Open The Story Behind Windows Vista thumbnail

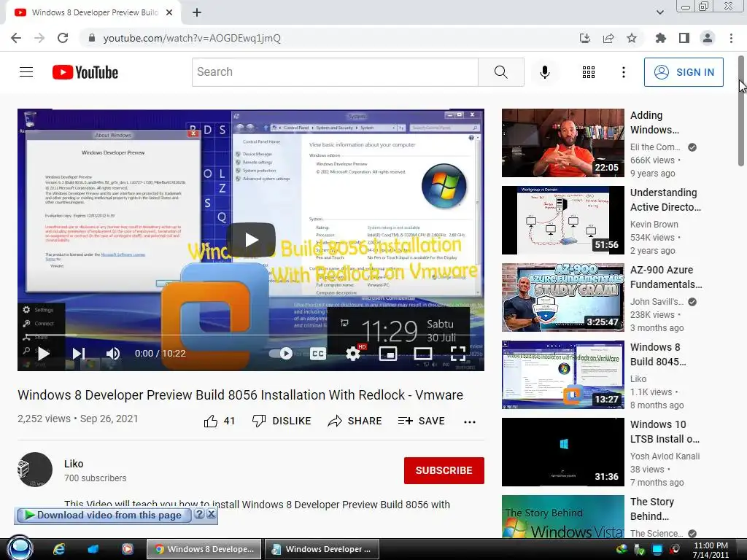click(x=562, y=517)
